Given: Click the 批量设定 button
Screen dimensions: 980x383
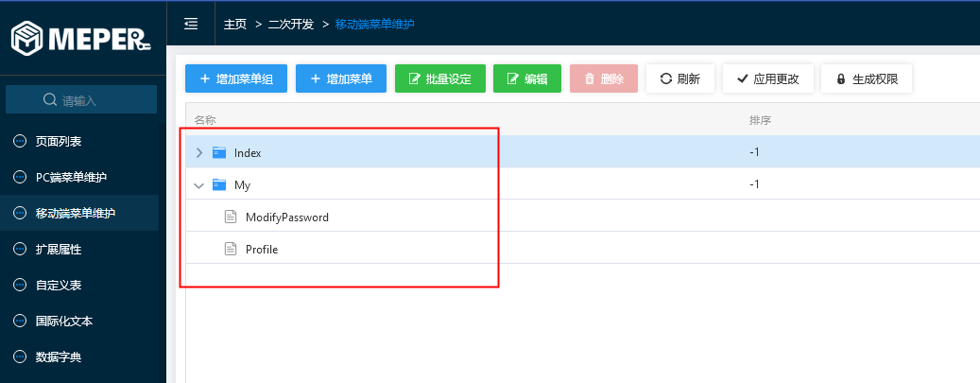Looking at the screenshot, I should point(440,78).
